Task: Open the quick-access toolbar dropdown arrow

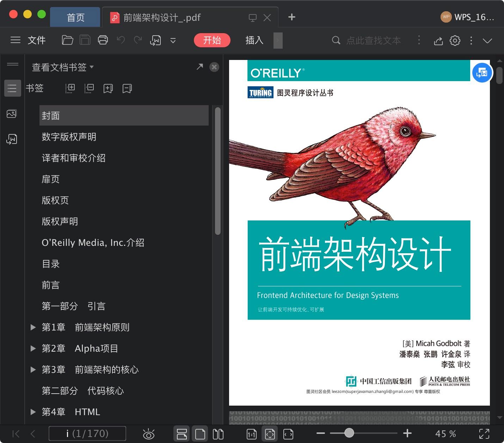Action: [173, 41]
